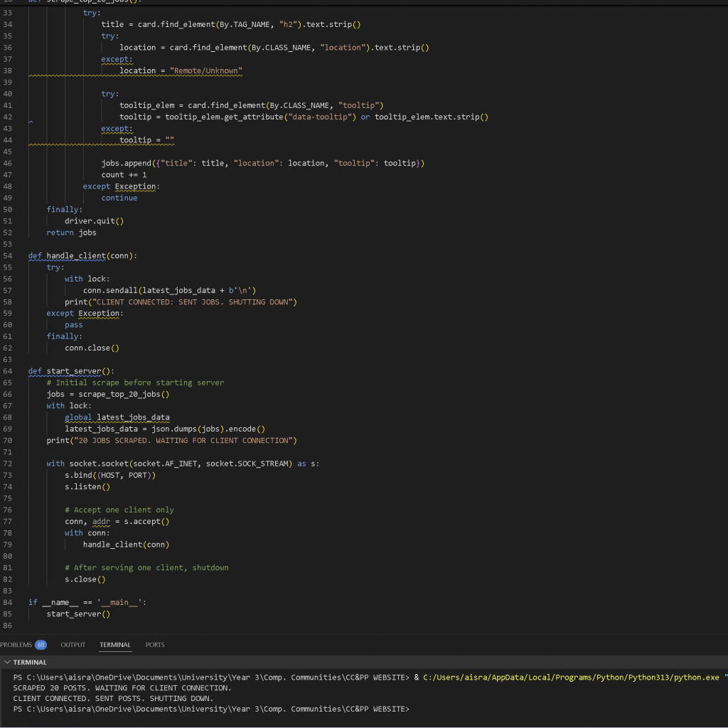Click 'count += 1' on line 47
The width and height of the screenshot is (728, 728).
tap(124, 175)
